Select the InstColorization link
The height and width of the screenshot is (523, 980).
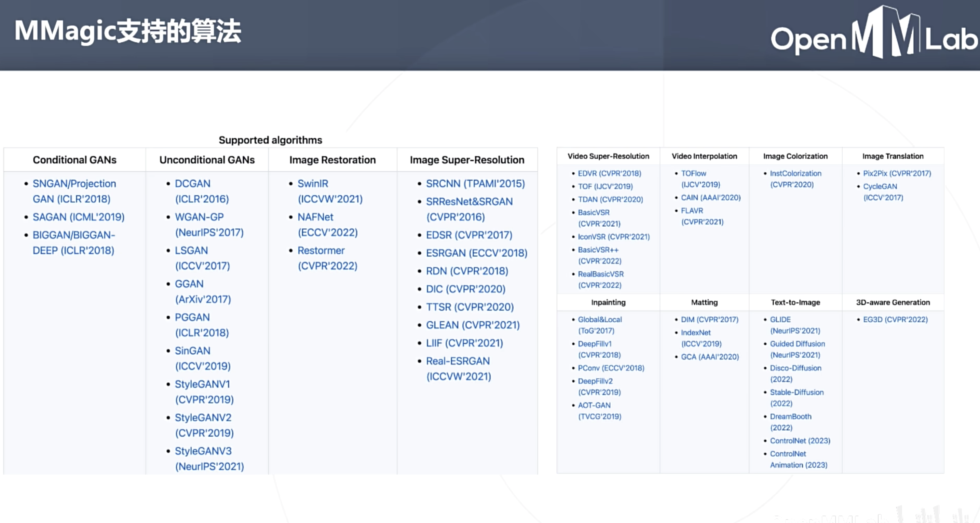point(795,173)
